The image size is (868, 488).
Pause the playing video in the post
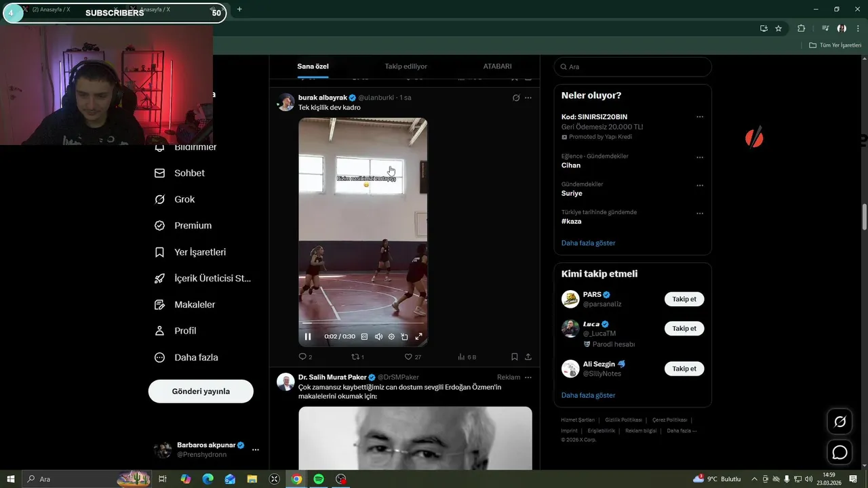click(308, 337)
